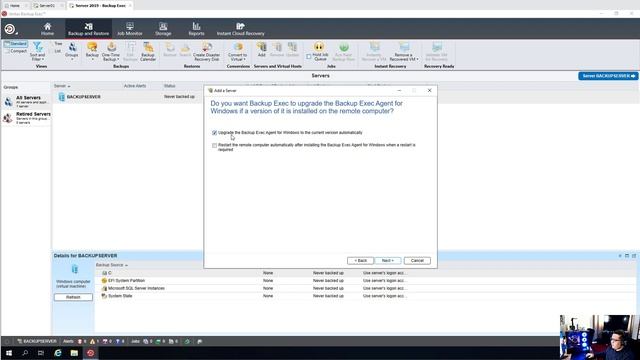Open the Convert to Virtual dropdown
The image size is (640, 360).
[238, 51]
